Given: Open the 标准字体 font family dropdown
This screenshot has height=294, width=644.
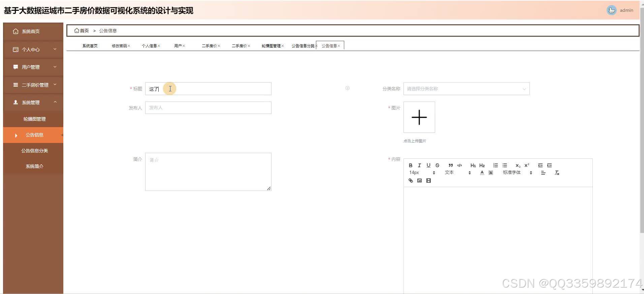Looking at the screenshot, I should point(517,173).
